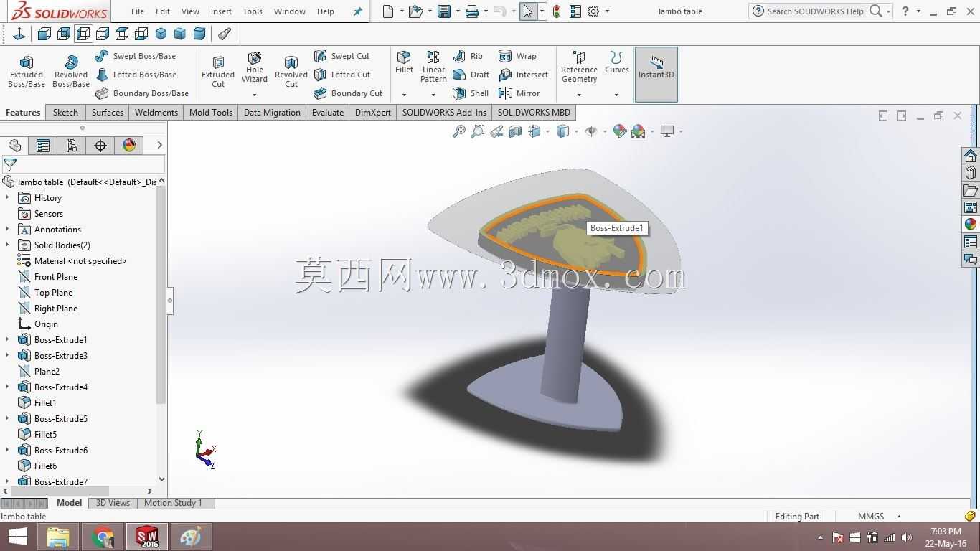Open Chrome from the taskbar
Image resolution: width=980 pixels, height=551 pixels.
(x=103, y=537)
